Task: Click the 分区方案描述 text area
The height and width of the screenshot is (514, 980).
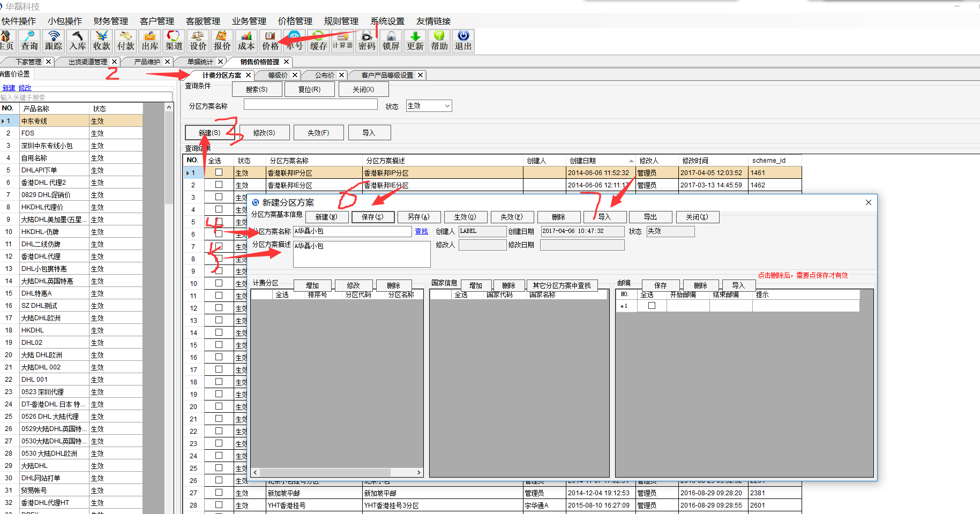Action: pos(362,254)
